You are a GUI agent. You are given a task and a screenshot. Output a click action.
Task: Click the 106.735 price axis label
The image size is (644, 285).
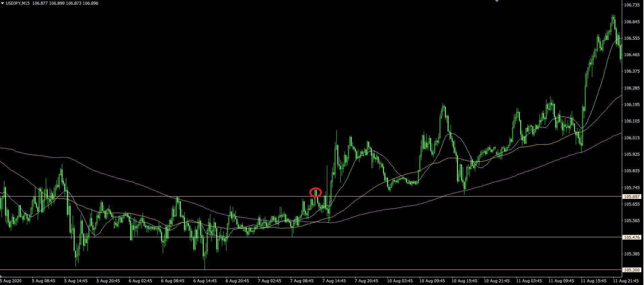point(632,5)
